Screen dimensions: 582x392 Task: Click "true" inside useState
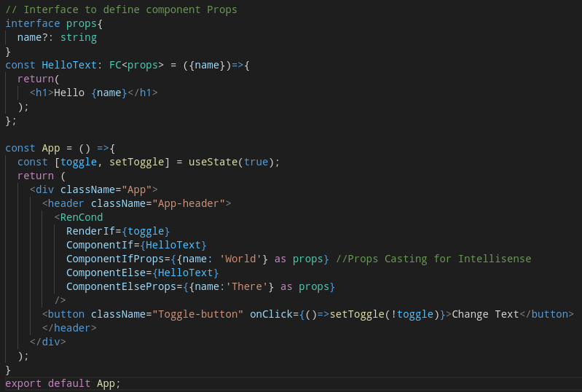click(x=256, y=162)
